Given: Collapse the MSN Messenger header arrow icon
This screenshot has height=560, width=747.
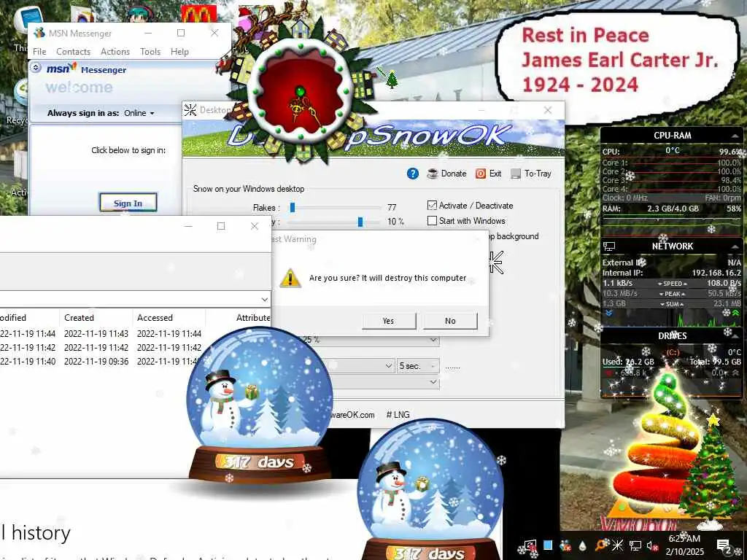Looking at the screenshot, I should (x=36, y=68).
